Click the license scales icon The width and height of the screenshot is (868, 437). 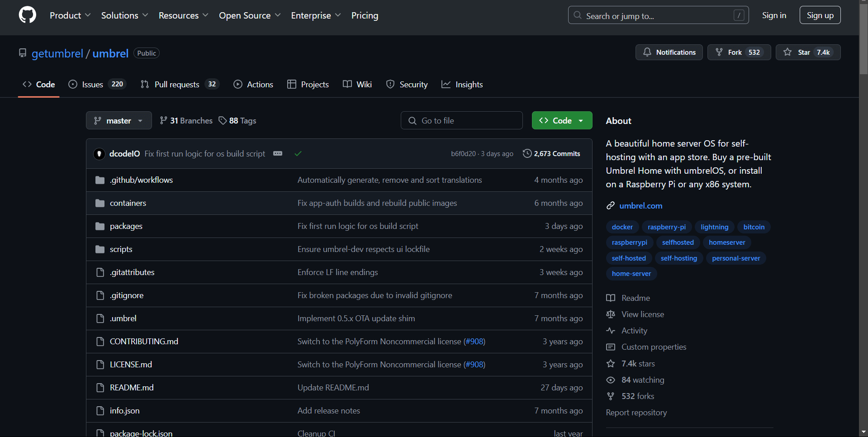click(x=611, y=314)
